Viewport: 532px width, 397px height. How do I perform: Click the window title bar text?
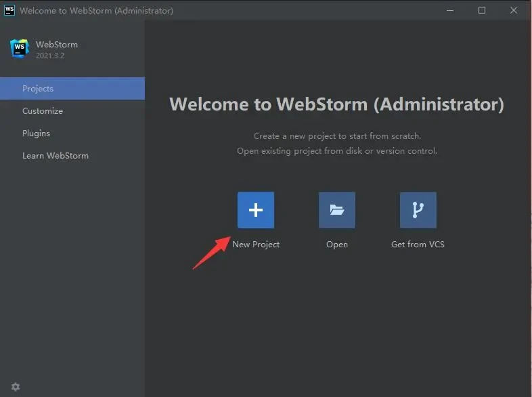(96, 11)
